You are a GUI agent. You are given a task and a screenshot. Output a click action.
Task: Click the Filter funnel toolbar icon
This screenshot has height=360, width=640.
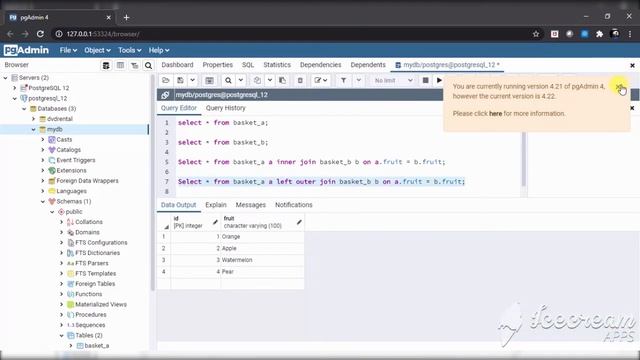pos(344,80)
